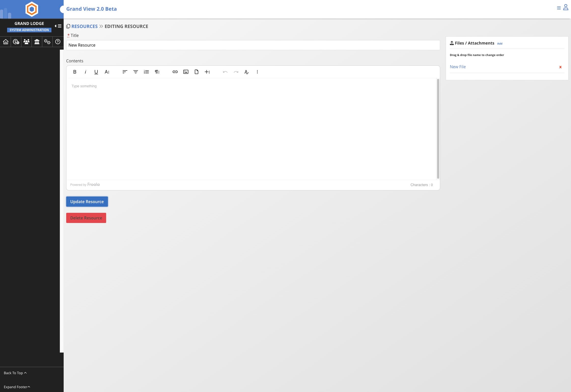Insert an ordered list

pos(146,72)
